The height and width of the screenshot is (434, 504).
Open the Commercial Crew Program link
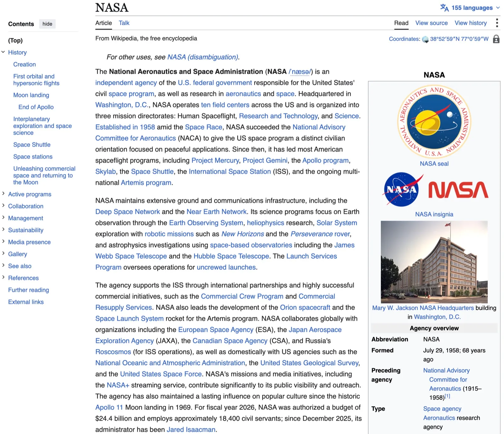pyautogui.click(x=242, y=296)
